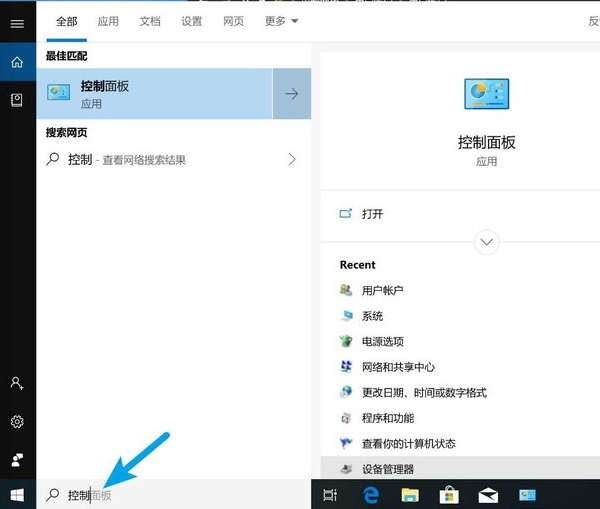Select the Home icon in left sidebar
The height and width of the screenshot is (509, 600).
[x=17, y=62]
